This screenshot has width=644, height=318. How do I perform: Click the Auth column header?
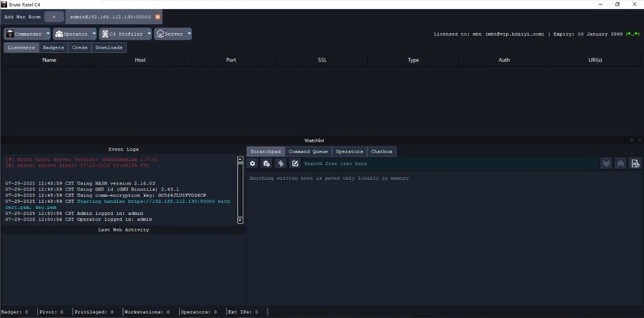pos(504,60)
